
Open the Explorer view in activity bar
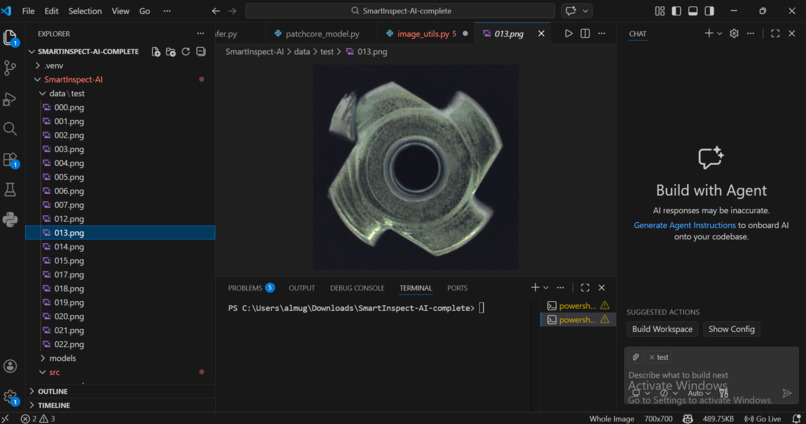tap(10, 38)
